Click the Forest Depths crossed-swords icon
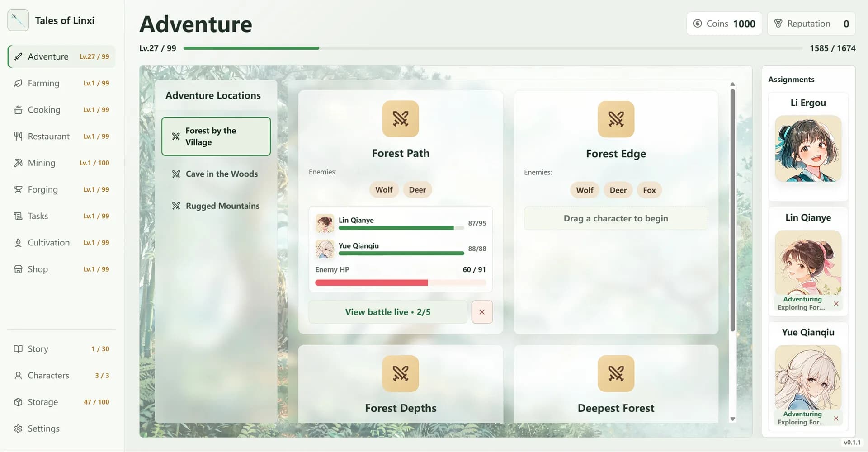Image resolution: width=868 pixels, height=452 pixels. (x=401, y=374)
